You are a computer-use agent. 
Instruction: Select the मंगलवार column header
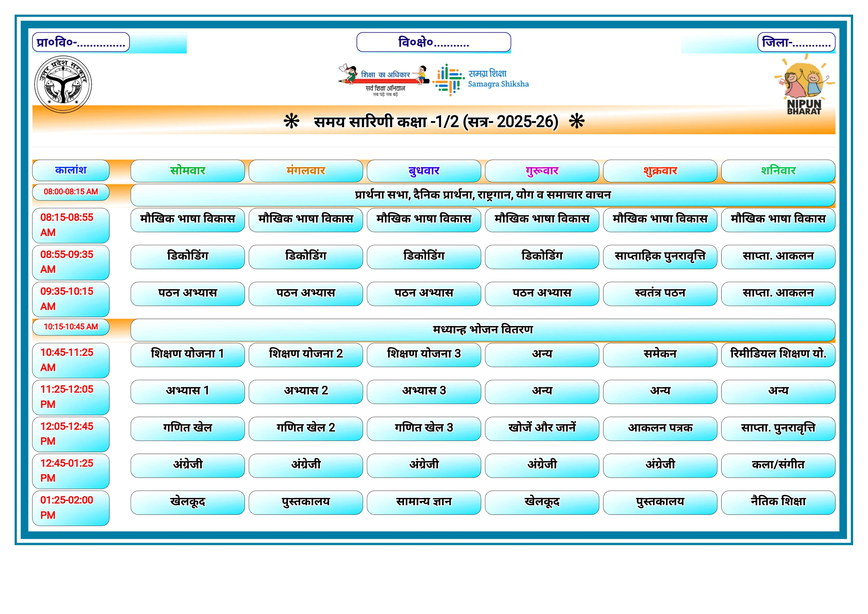click(x=306, y=171)
